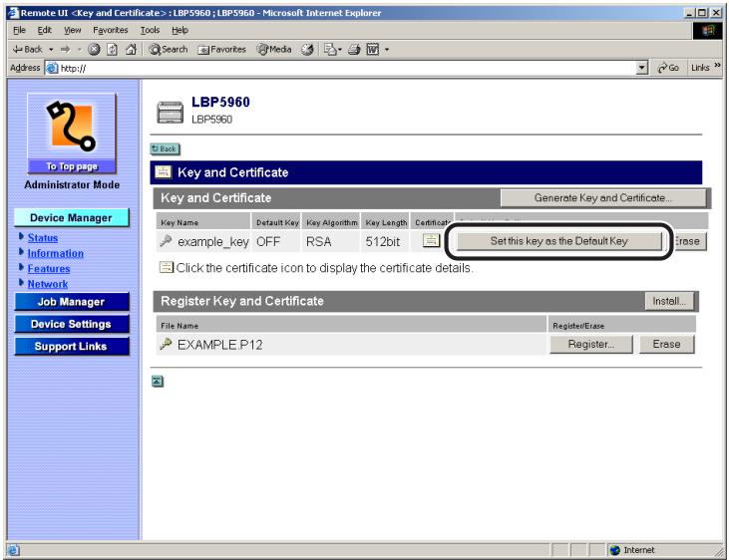Click the Internet zone globe icon

[x=614, y=550]
